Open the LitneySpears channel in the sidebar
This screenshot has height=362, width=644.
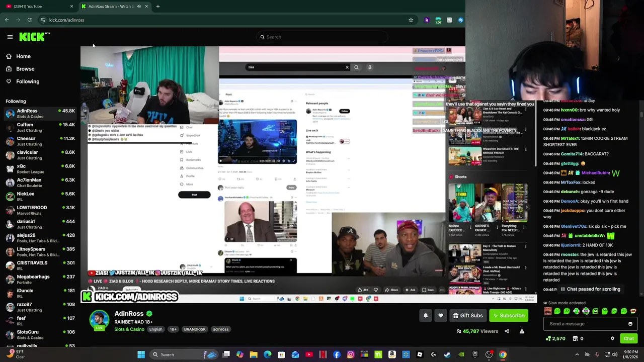point(40,252)
